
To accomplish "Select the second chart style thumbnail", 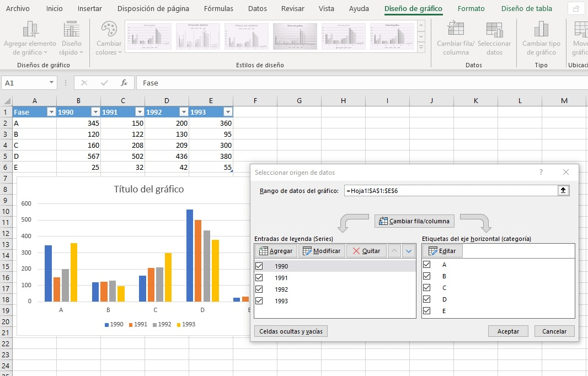I will 198,36.
